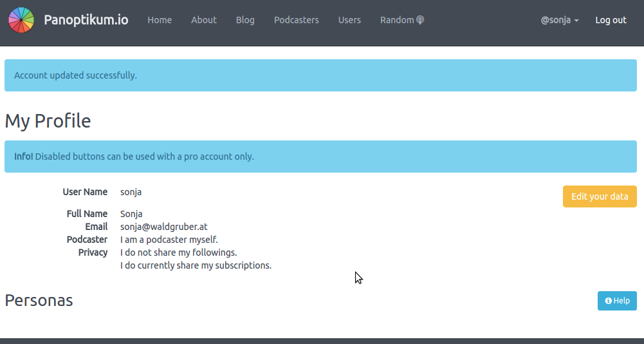644x344 pixels.
Task: Click the Panoptikum color wheel logo
Action: point(21,20)
